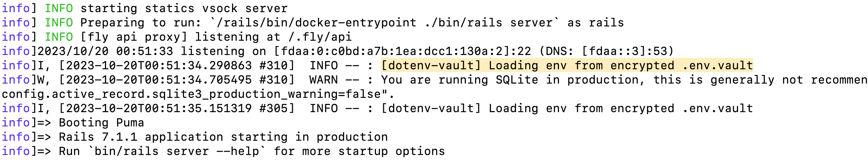Viewport: 868px width, 160px height.
Task: Click the /.fly/api path text
Action: [320, 37]
